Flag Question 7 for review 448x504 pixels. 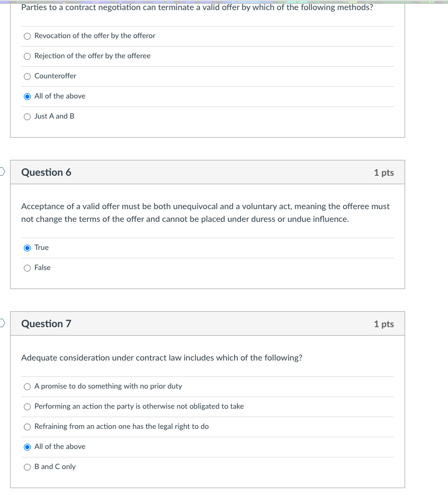coord(2,322)
